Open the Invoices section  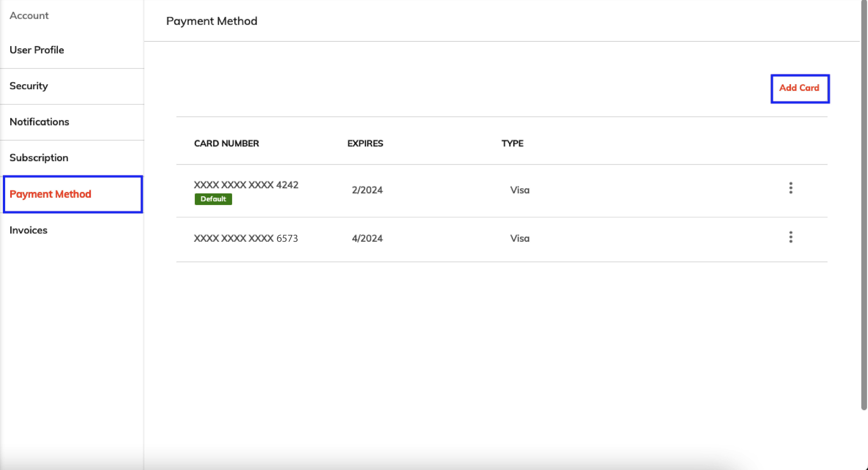coord(72,230)
